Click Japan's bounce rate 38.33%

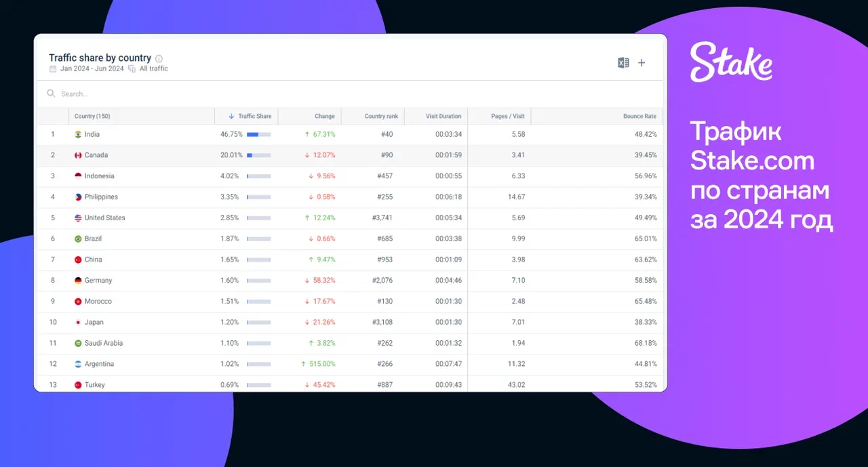point(646,323)
